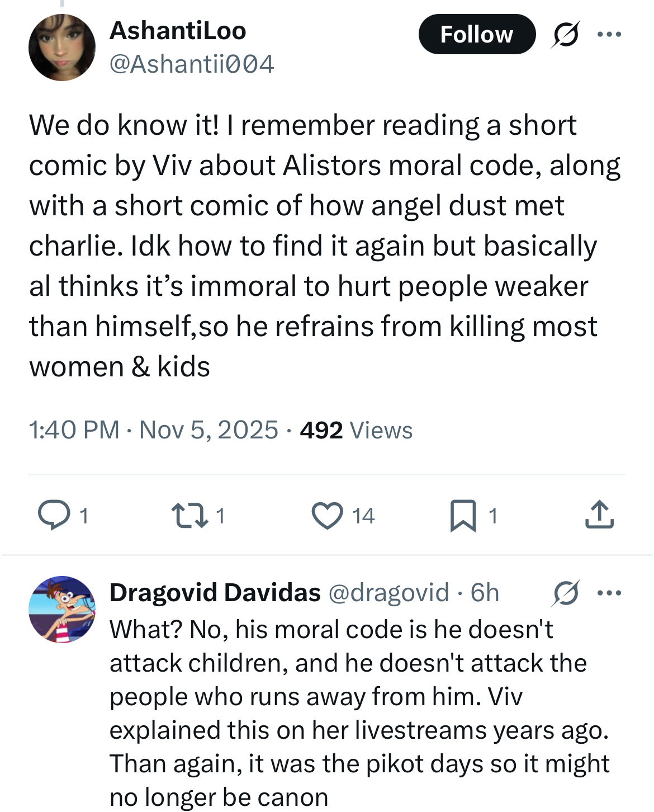This screenshot has width=654, height=812.
Task: Tap the reply speech bubble icon
Action: pyautogui.click(x=54, y=515)
